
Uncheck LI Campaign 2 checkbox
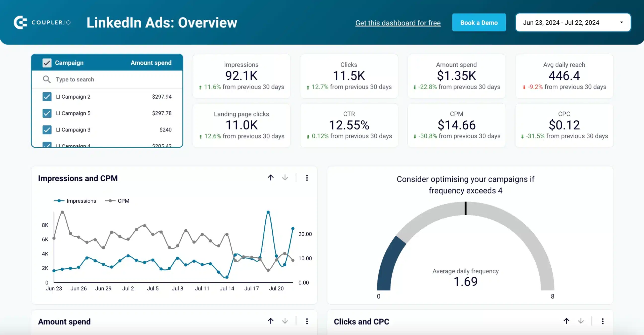pos(47,97)
